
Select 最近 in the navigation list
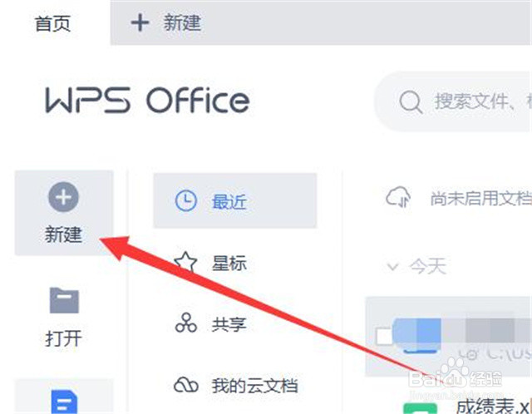234,201
